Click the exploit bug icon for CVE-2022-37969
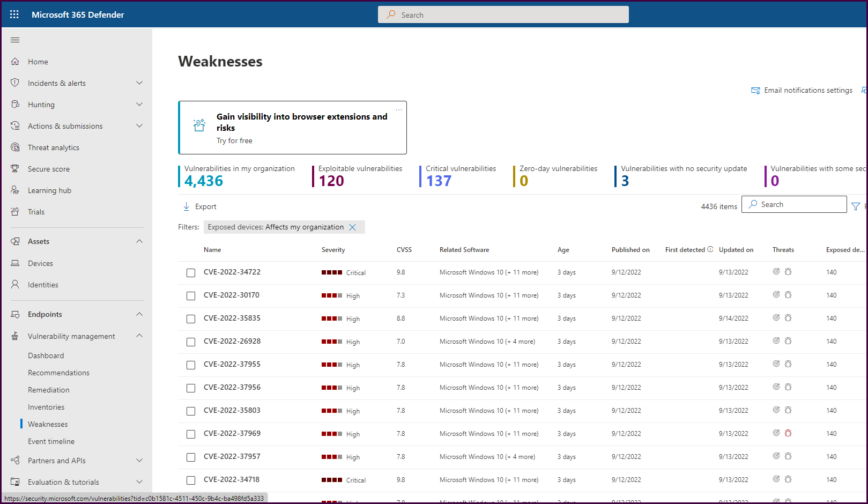 click(788, 433)
